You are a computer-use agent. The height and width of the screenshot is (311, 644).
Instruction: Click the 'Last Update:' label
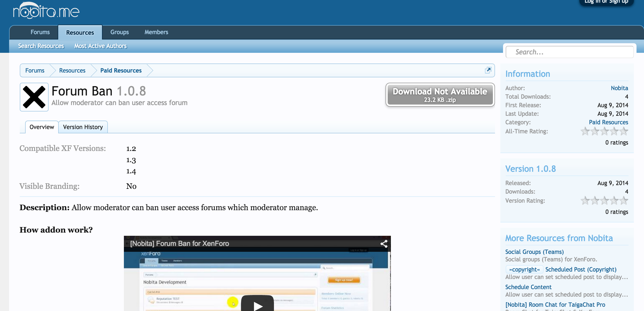522,114
